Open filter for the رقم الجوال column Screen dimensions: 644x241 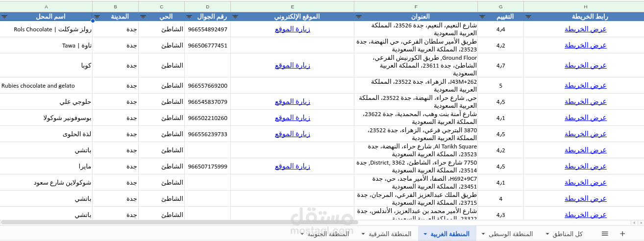tap(189, 16)
